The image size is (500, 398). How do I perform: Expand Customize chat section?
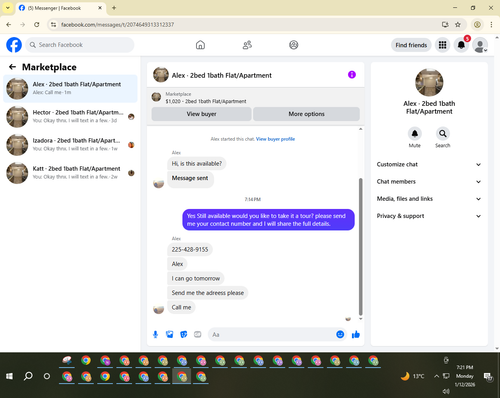[x=429, y=164]
